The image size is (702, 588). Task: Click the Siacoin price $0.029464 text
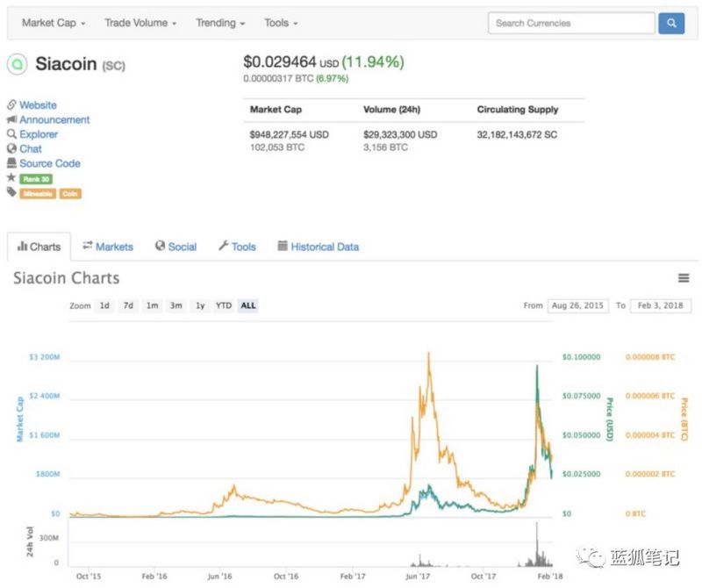coord(280,61)
